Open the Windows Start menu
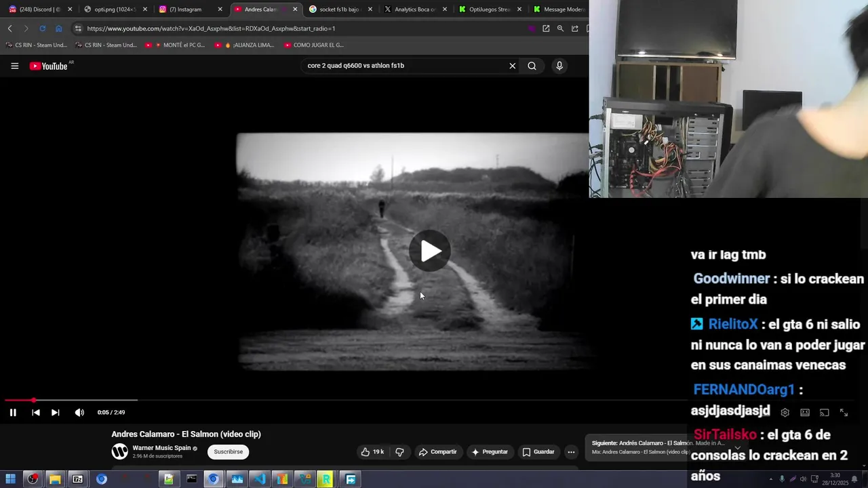Image resolution: width=868 pixels, height=488 pixels. click(x=10, y=479)
